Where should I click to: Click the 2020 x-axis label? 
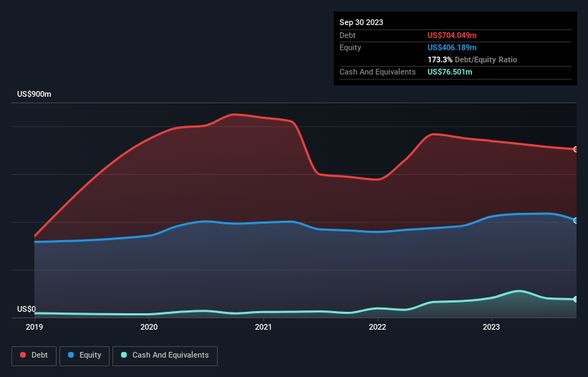click(x=149, y=327)
